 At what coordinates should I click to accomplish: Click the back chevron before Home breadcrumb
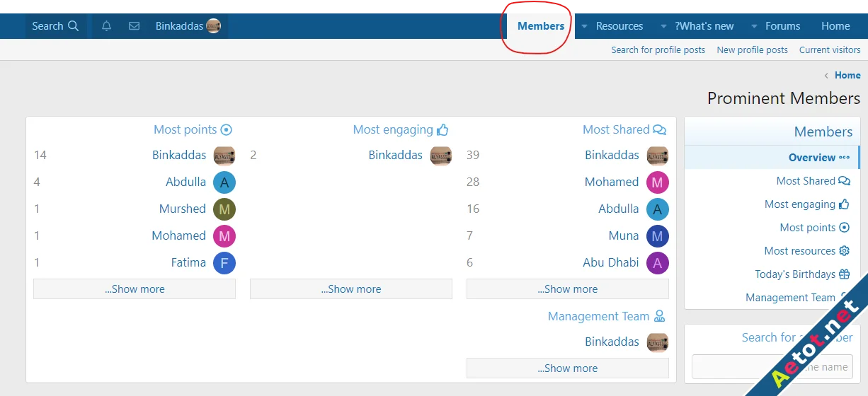826,76
